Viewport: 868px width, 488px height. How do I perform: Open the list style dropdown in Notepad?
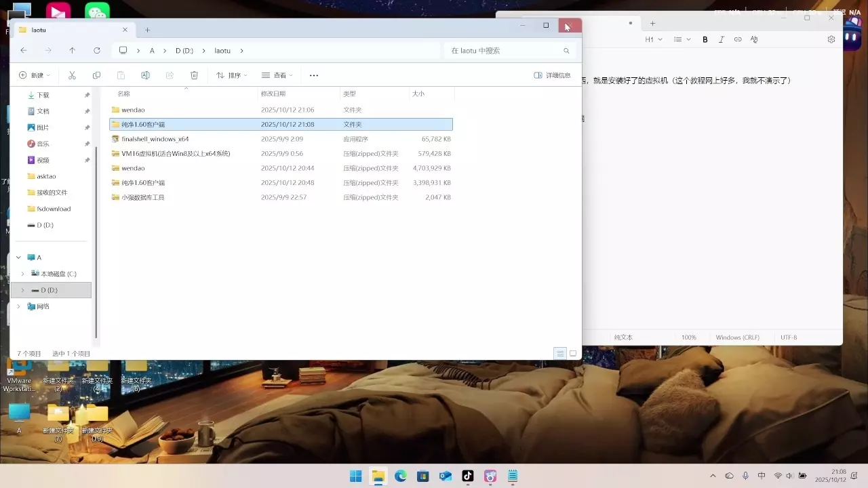(682, 39)
